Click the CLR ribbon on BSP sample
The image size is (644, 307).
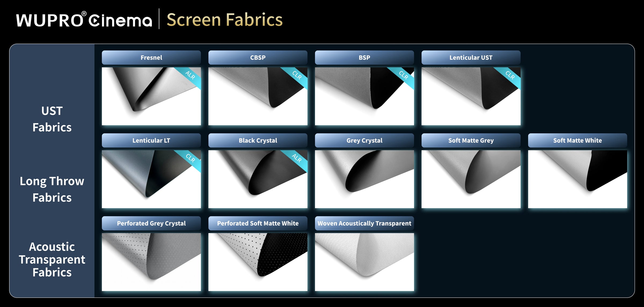click(x=403, y=75)
